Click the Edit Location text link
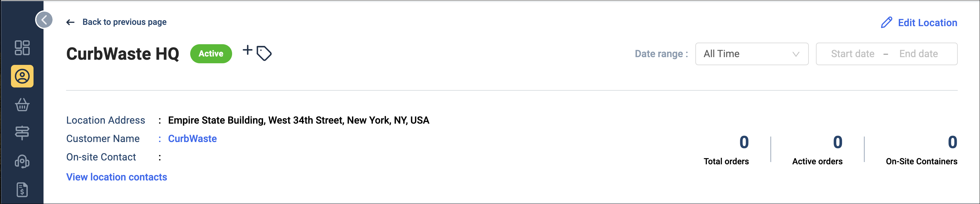This screenshot has width=980, height=204. click(927, 23)
